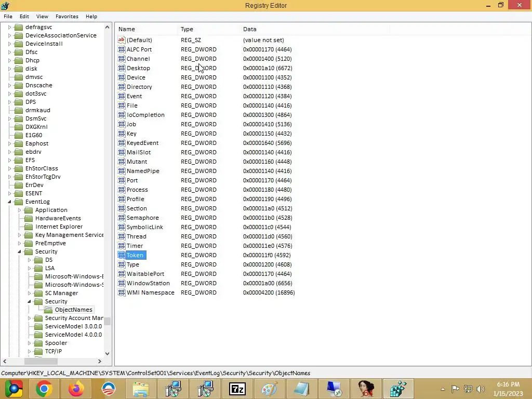532x399 pixels.
Task: Click the Desktop value icon
Action: 122,68
